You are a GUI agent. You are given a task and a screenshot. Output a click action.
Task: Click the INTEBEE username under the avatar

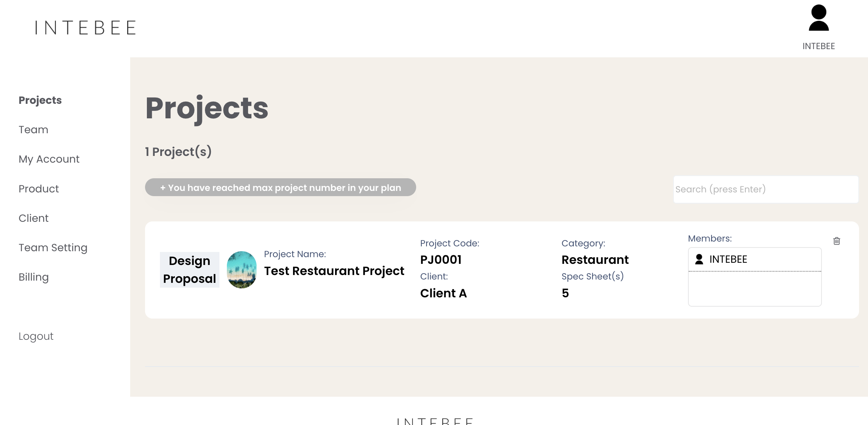click(819, 46)
